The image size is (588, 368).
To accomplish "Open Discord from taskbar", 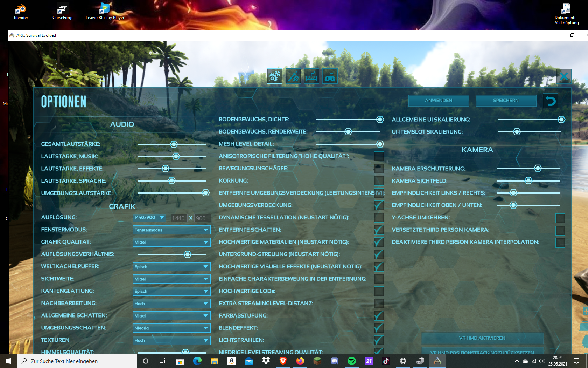I will (335, 361).
